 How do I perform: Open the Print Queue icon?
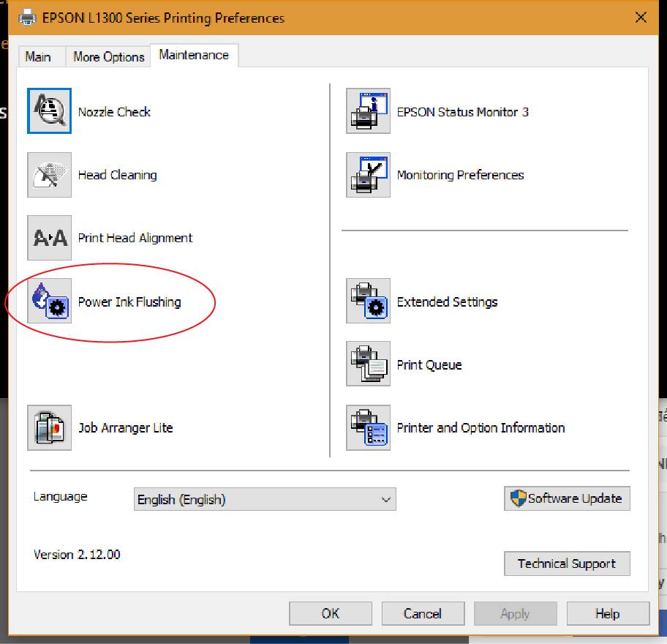[369, 364]
